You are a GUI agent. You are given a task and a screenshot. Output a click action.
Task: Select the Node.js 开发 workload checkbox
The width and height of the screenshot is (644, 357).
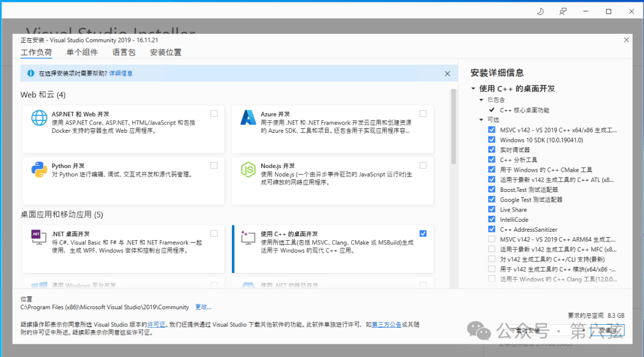(x=423, y=165)
